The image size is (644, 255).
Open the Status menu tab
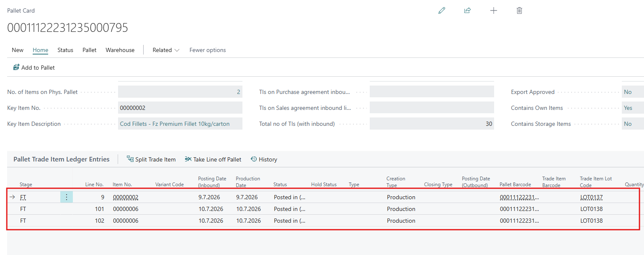[x=65, y=50]
